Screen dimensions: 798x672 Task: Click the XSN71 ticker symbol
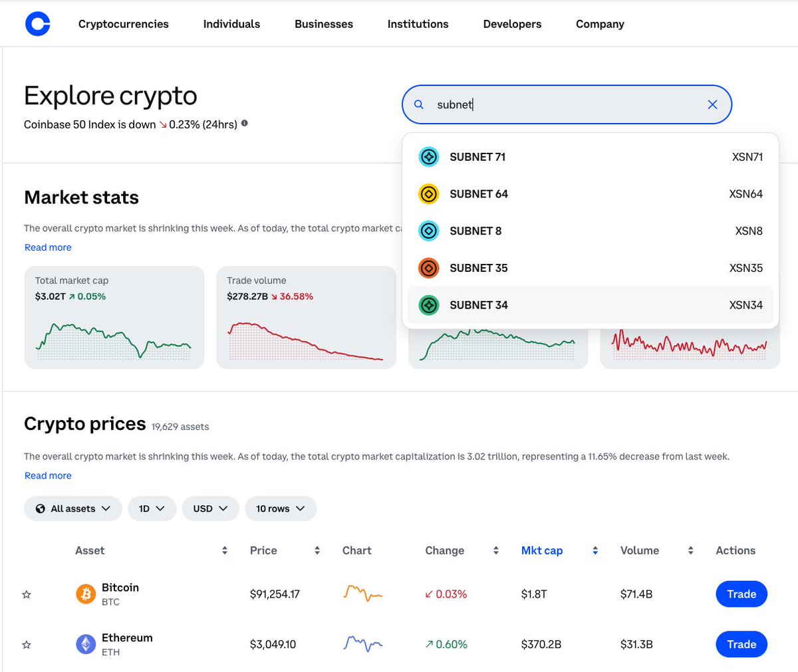[x=747, y=157]
